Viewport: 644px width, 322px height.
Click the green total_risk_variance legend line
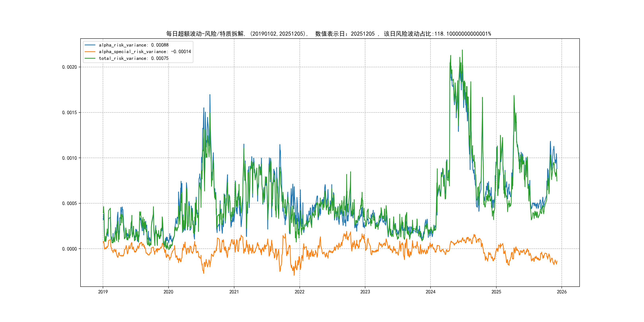pyautogui.click(x=90, y=58)
